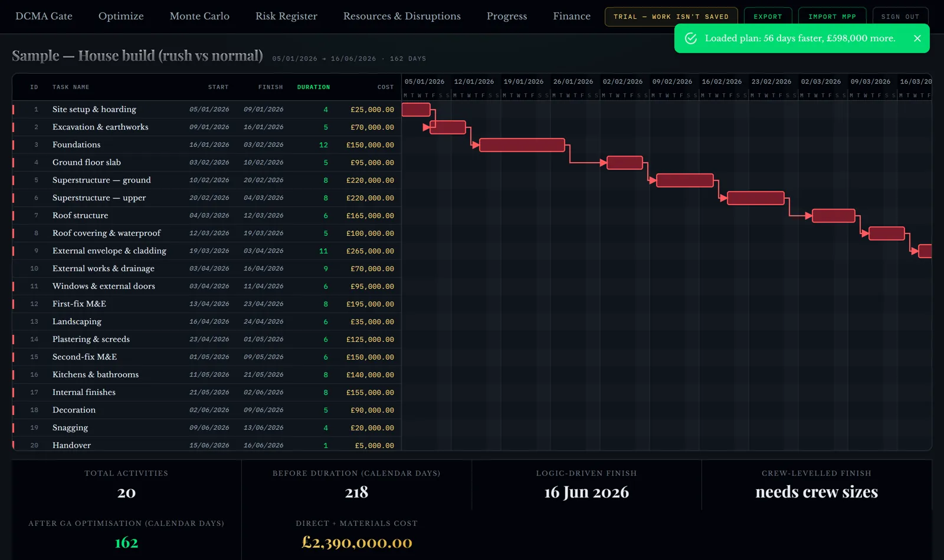Click External envelope & cladding start date
The image size is (944, 560).
[209, 251]
